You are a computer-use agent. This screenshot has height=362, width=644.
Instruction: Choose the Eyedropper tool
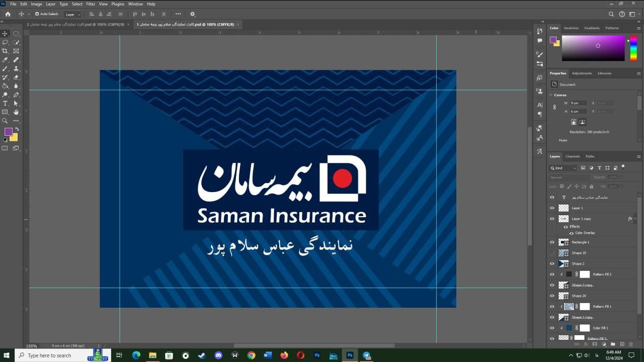coord(5,60)
